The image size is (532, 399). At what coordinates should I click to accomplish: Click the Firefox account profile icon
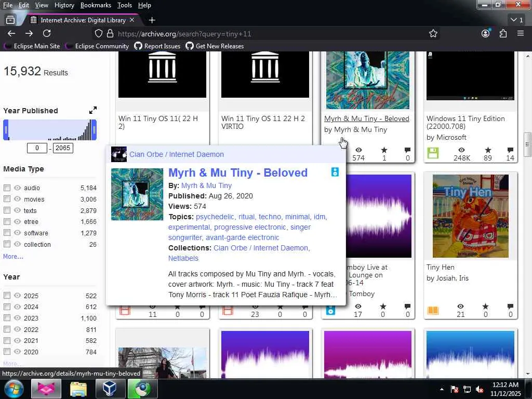click(485, 33)
